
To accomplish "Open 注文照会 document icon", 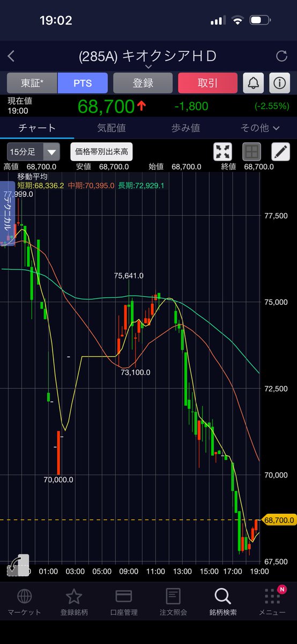I will (173, 596).
